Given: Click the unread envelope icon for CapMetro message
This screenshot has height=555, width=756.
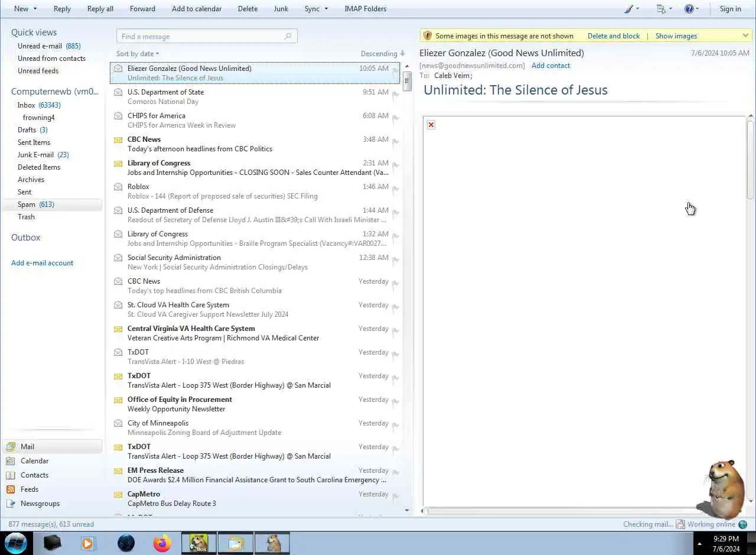Looking at the screenshot, I should coord(118,494).
